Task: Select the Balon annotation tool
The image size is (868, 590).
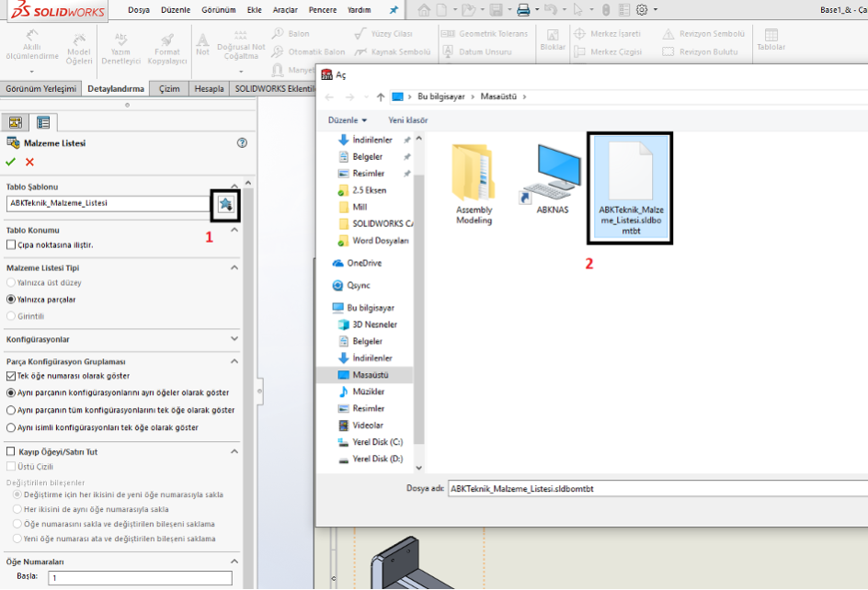Action: tap(291, 34)
